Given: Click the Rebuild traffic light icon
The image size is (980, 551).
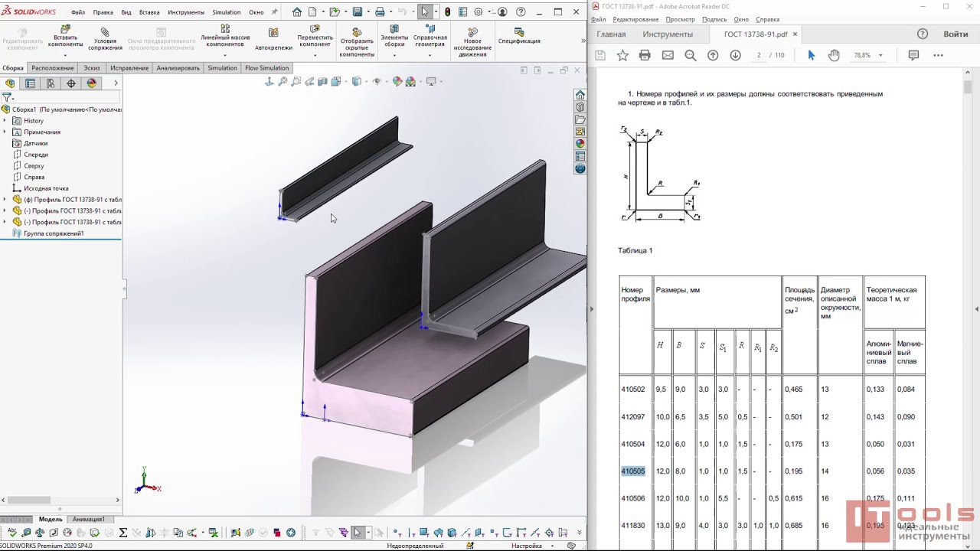Looking at the screenshot, I should pos(448,12).
